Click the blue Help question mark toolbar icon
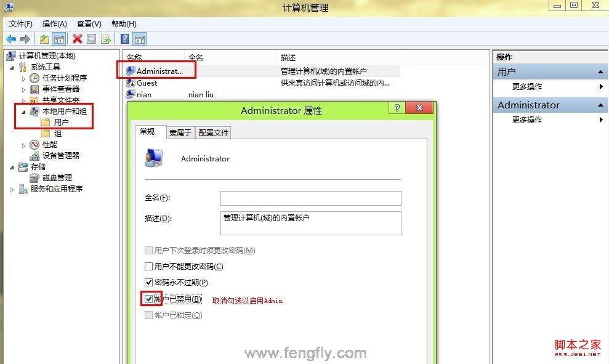Image resolution: width=609 pixels, height=364 pixels. 124,39
